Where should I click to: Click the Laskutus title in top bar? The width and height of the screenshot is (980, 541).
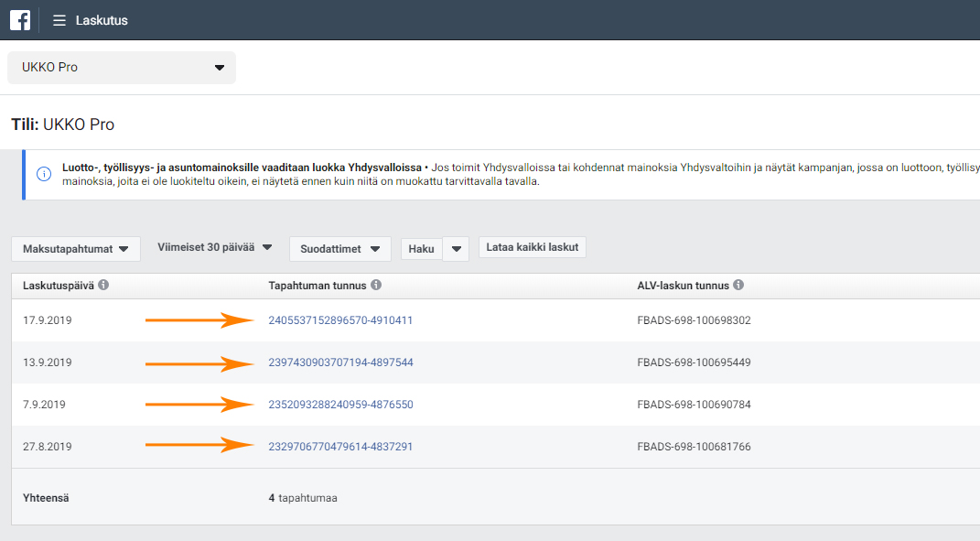pyautogui.click(x=102, y=21)
